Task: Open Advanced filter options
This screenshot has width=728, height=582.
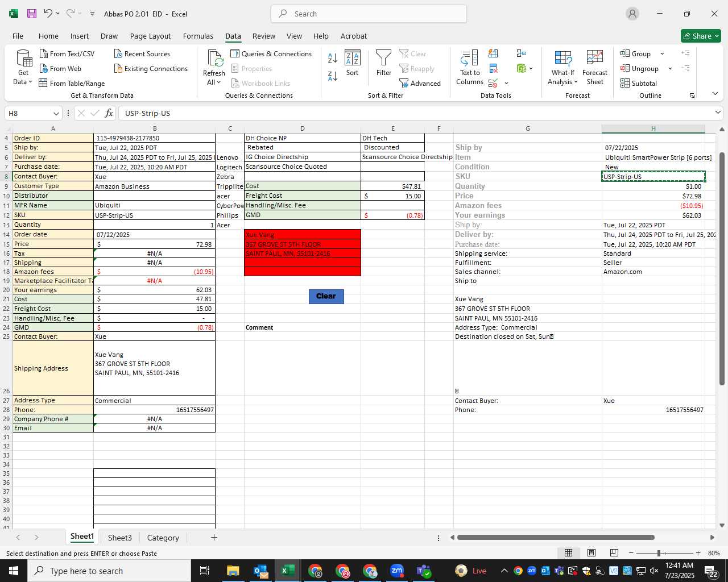Action: [x=420, y=83]
